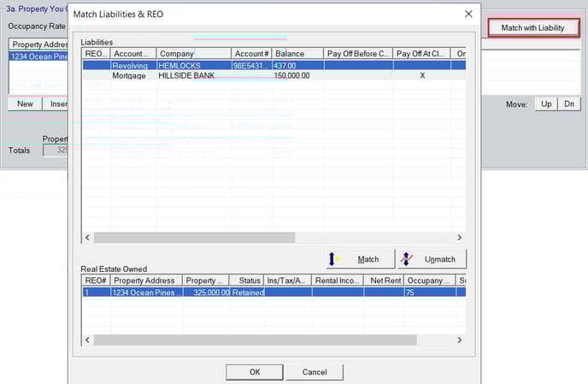Click Net Rent column header

click(383, 281)
